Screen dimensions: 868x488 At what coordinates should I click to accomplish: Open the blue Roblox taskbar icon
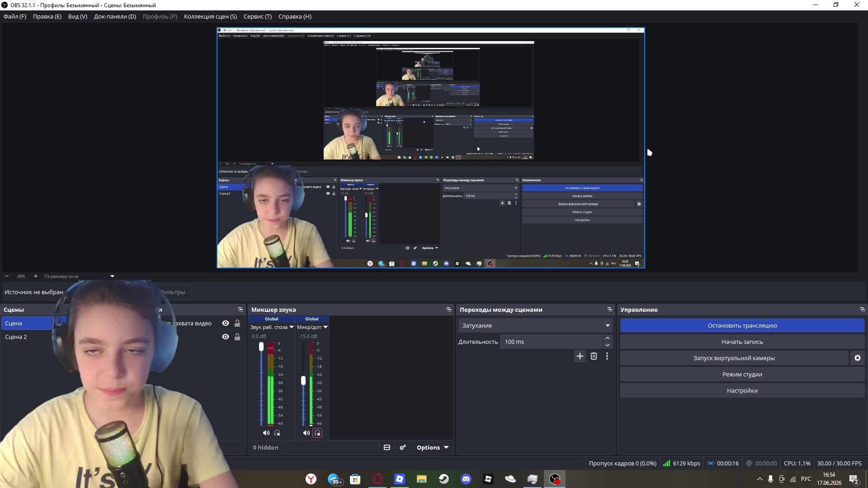[x=400, y=479]
